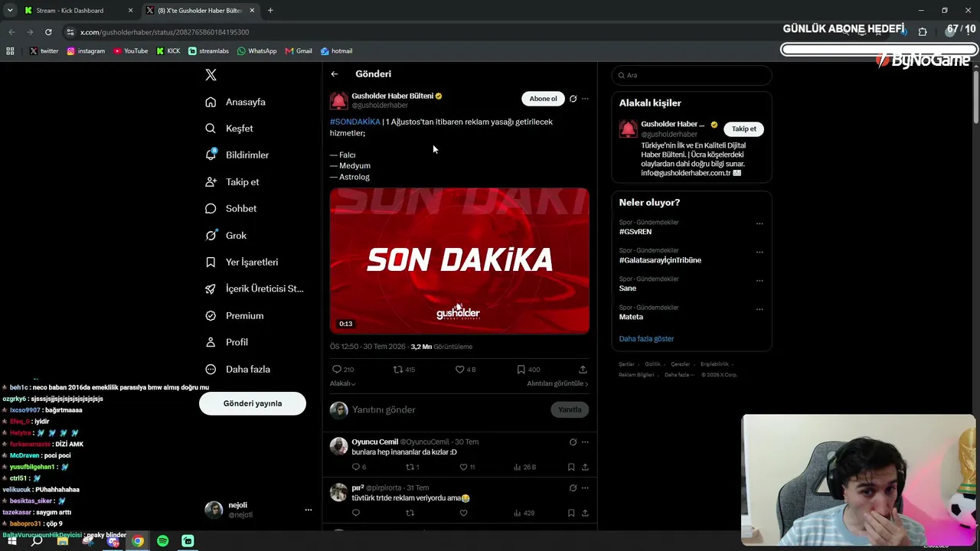Reply to the pır² comment
The image size is (980, 551).
click(x=355, y=513)
